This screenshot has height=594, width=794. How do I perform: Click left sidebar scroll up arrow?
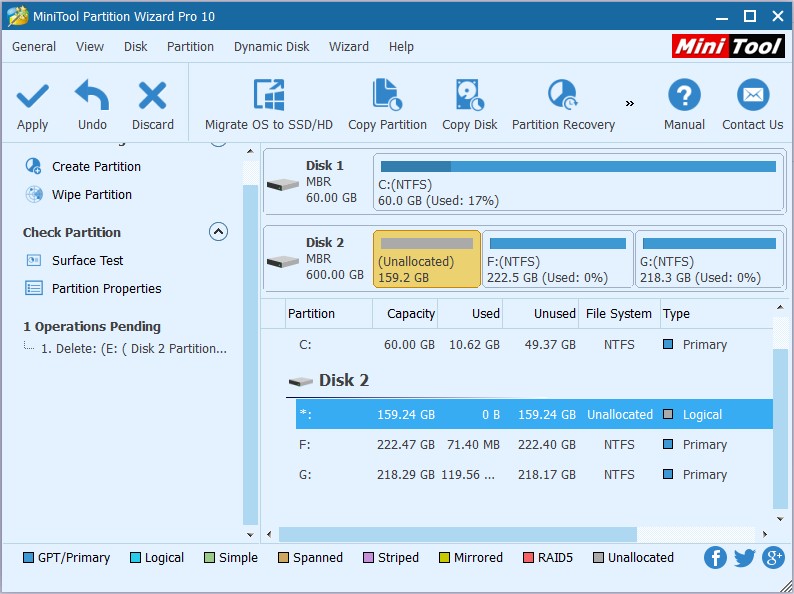click(x=250, y=151)
